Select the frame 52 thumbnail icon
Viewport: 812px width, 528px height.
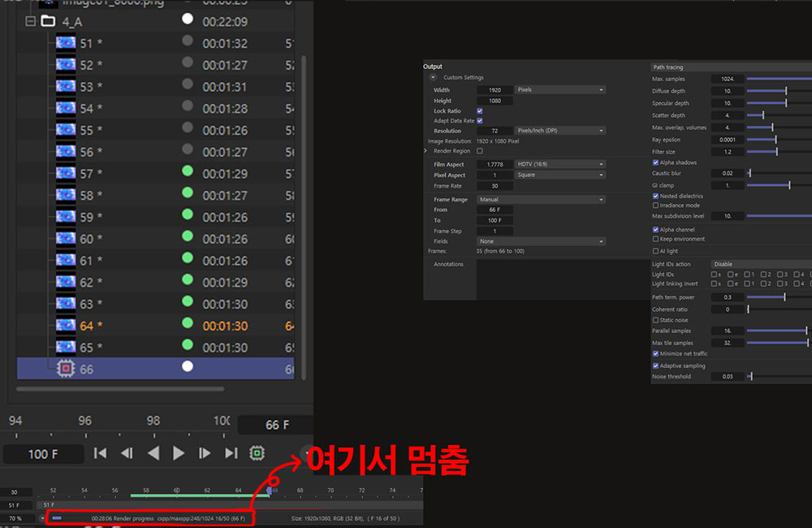[x=66, y=64]
